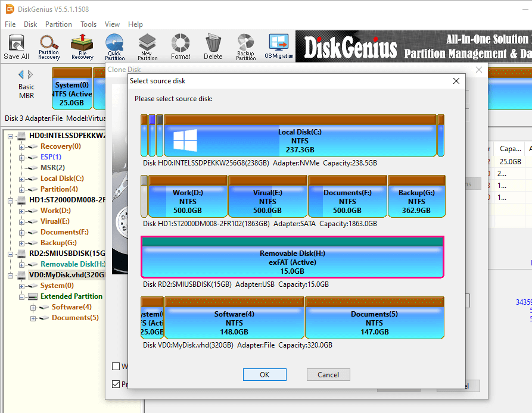Viewport: 532px width, 413px height.
Task: Open the Tools menu
Action: coord(89,24)
